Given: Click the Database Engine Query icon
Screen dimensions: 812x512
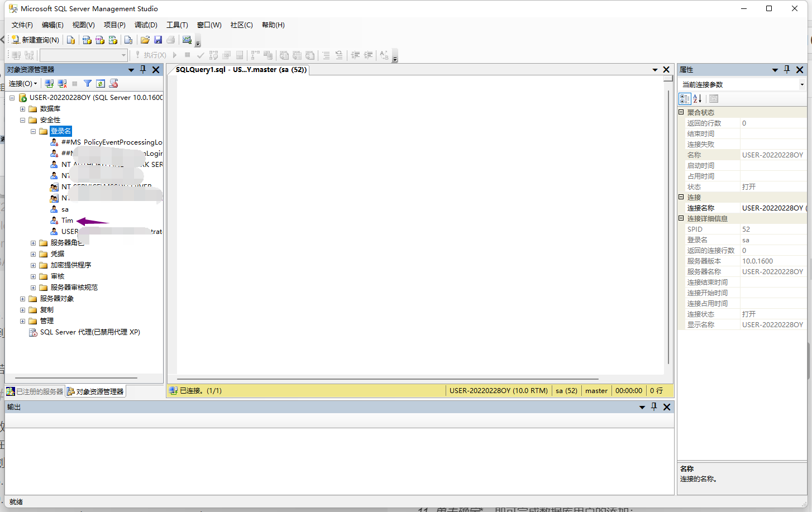Looking at the screenshot, I should (71, 40).
